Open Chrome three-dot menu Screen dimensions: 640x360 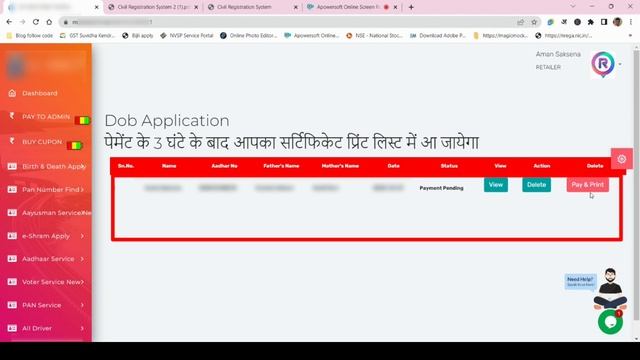click(631, 22)
